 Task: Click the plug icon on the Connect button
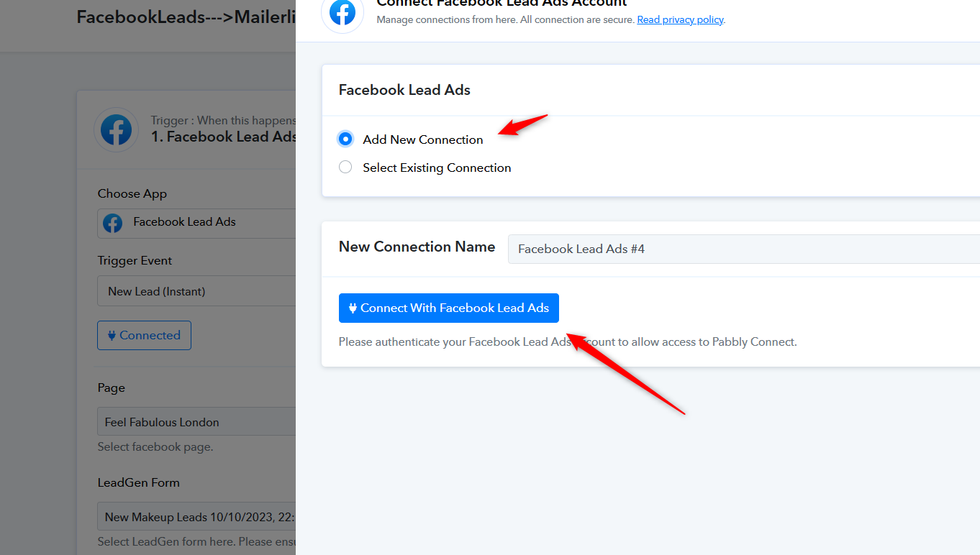pyautogui.click(x=353, y=308)
